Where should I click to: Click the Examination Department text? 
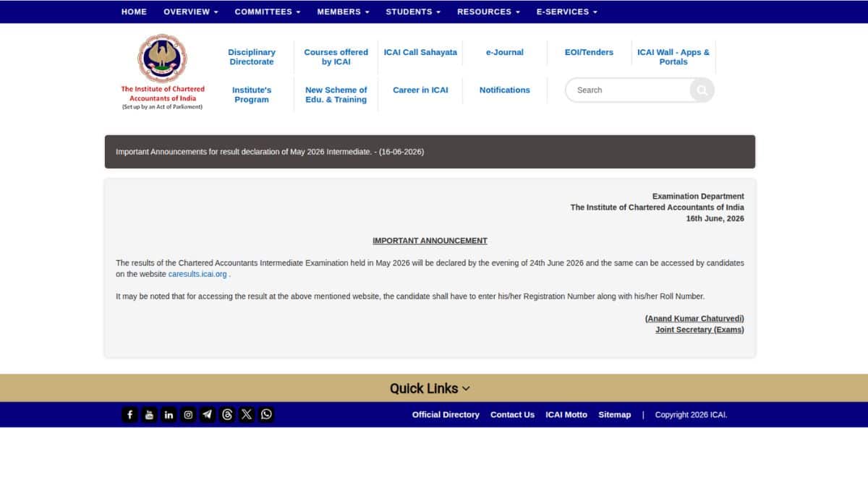pos(698,196)
